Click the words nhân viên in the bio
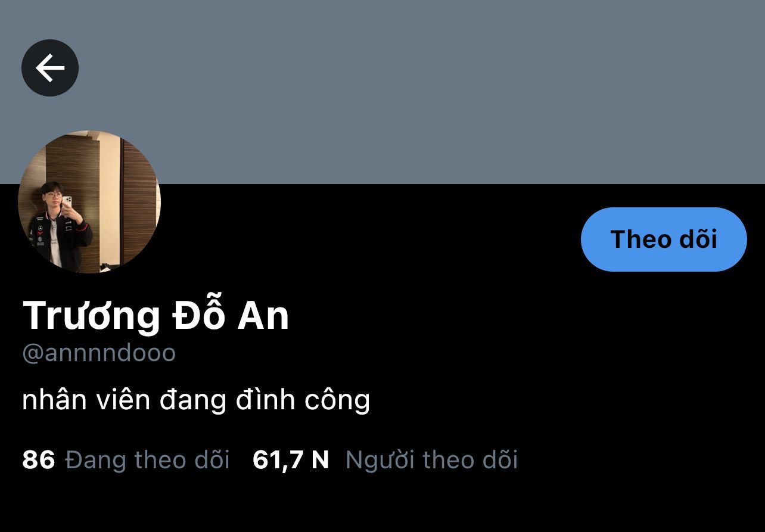This screenshot has width=765, height=532. (86, 400)
